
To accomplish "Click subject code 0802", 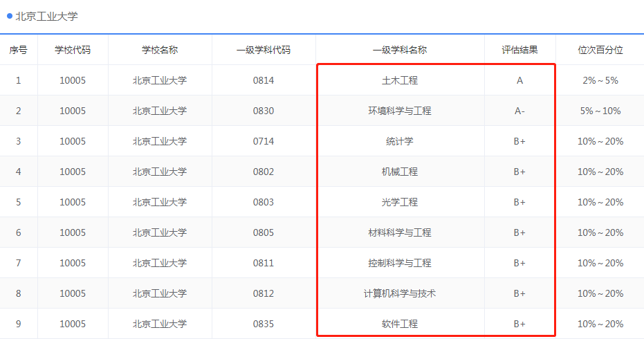I will coord(264,172).
